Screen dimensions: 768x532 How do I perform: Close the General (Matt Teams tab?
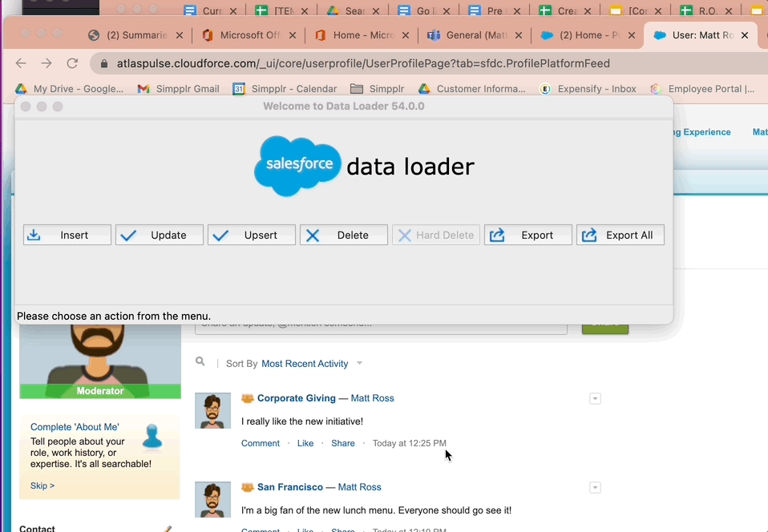coord(519,35)
